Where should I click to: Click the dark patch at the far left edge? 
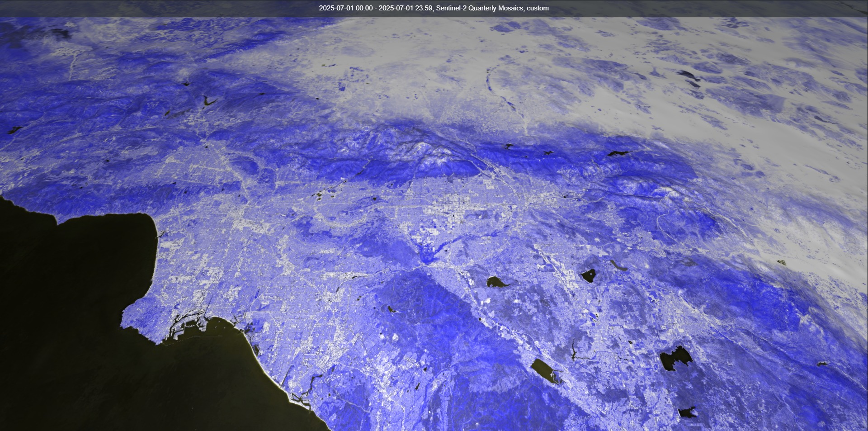click(x=14, y=130)
